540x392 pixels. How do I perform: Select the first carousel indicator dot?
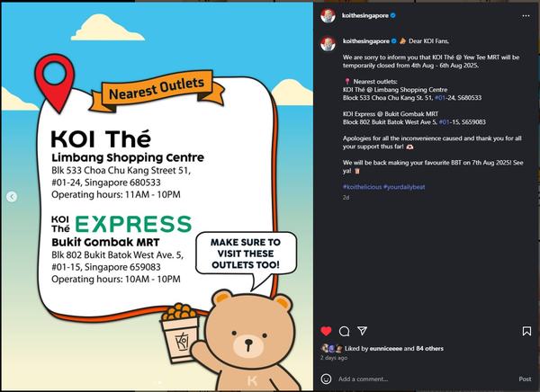[x=155, y=382]
